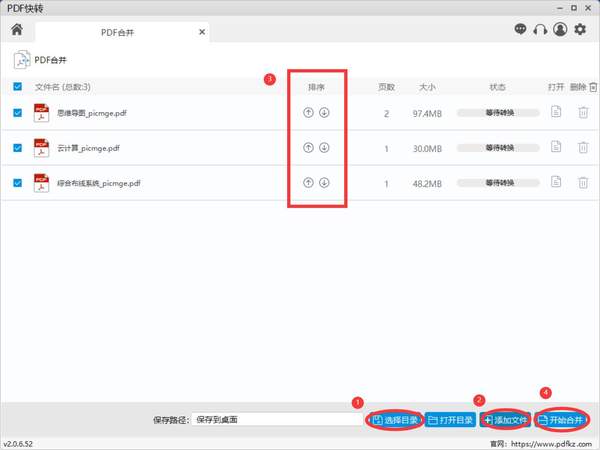
Task: Open customer support headset icon
Action: (540, 29)
